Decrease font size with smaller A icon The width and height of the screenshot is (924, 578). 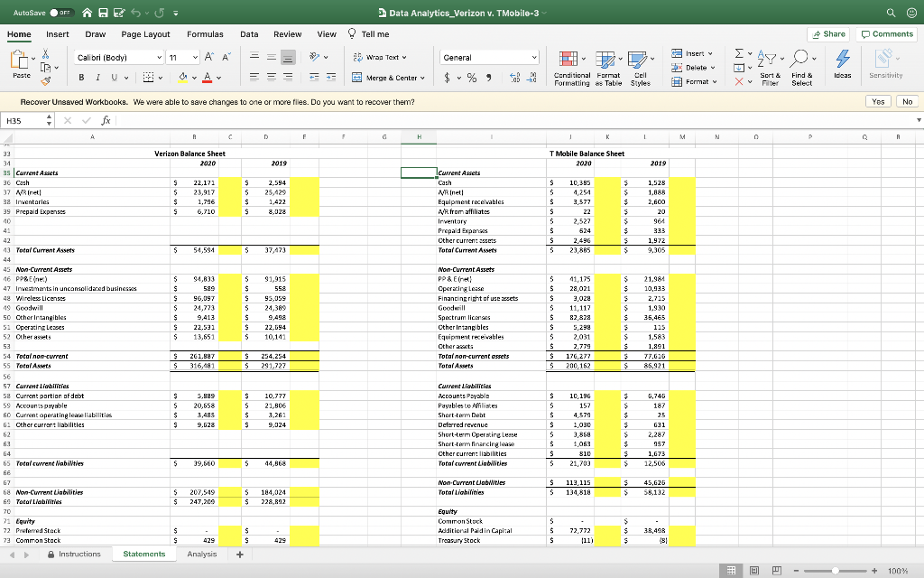226,57
